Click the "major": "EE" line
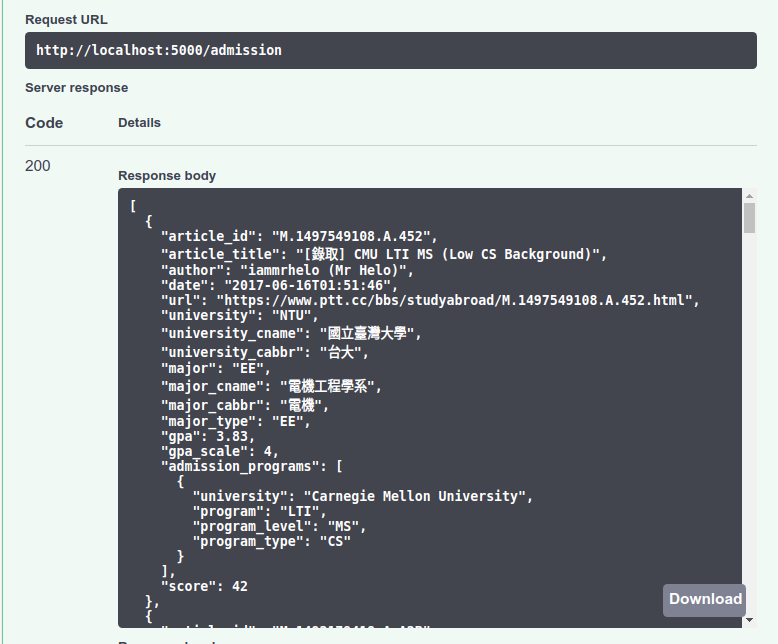 point(215,369)
